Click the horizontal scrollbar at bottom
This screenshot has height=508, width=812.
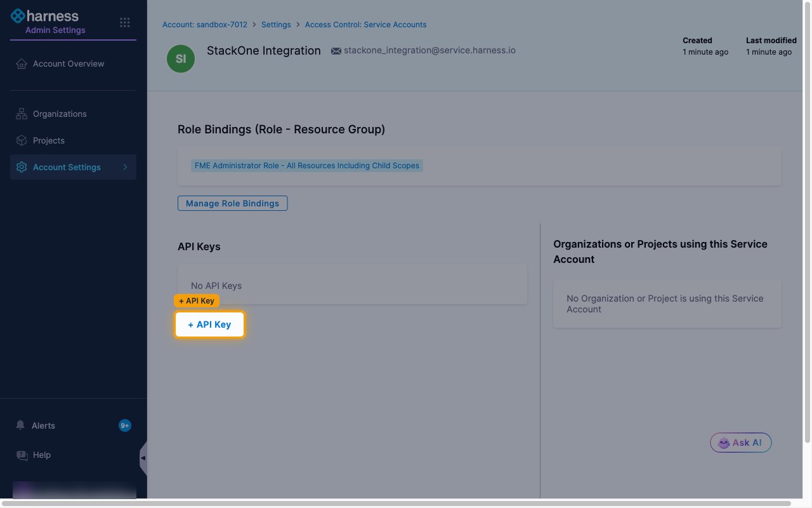point(396,504)
